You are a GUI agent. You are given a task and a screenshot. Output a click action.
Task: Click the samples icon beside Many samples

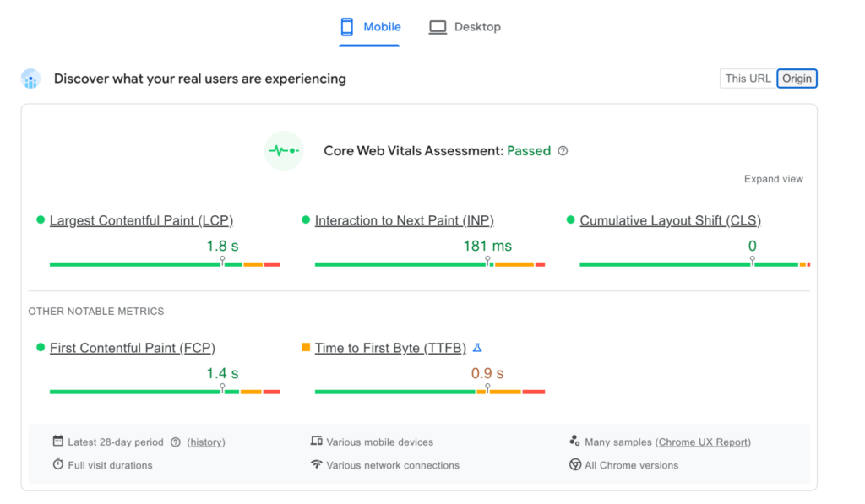click(x=574, y=441)
